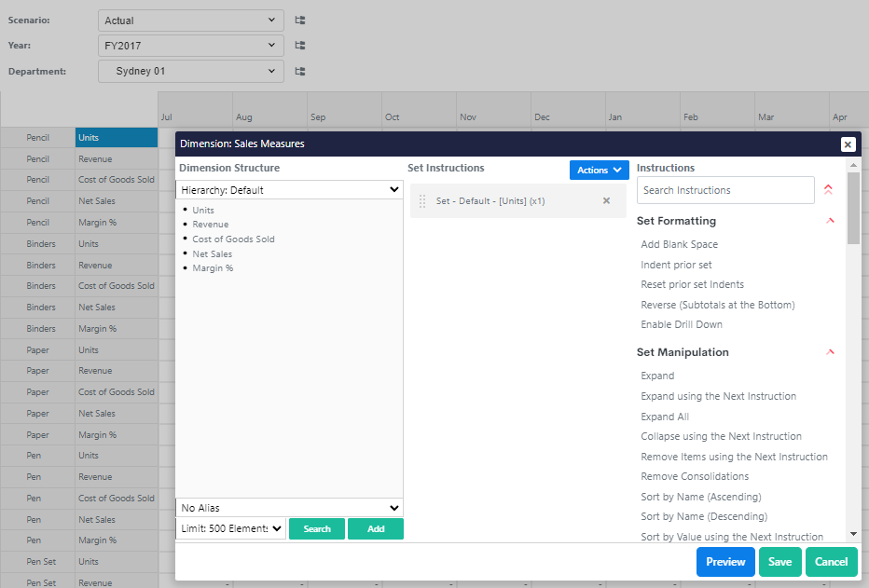Click the Scenario dimension editor icon
This screenshot has width=869, height=588.
(300, 20)
